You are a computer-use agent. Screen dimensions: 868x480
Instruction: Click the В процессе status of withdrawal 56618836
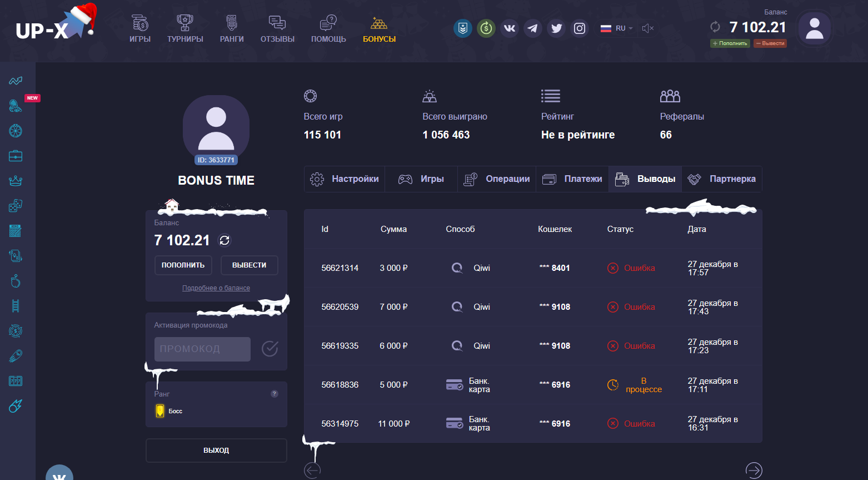pyautogui.click(x=635, y=385)
